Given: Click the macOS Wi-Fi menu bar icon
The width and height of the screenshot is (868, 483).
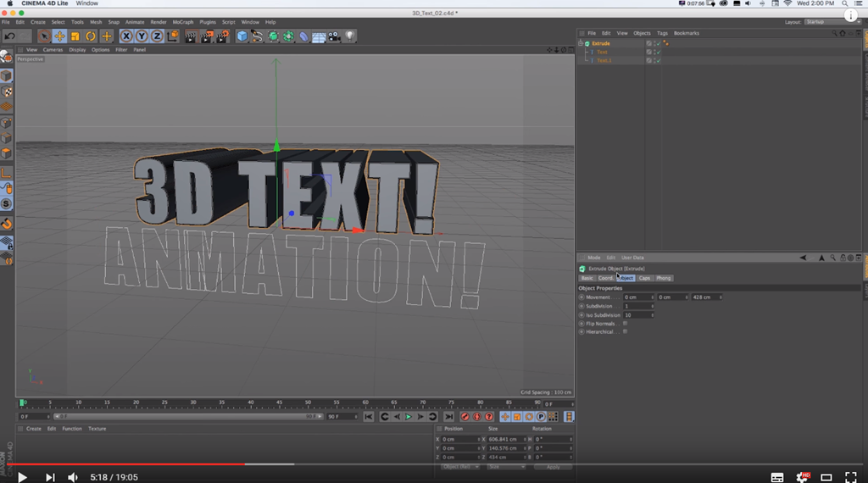Looking at the screenshot, I should (x=787, y=3).
